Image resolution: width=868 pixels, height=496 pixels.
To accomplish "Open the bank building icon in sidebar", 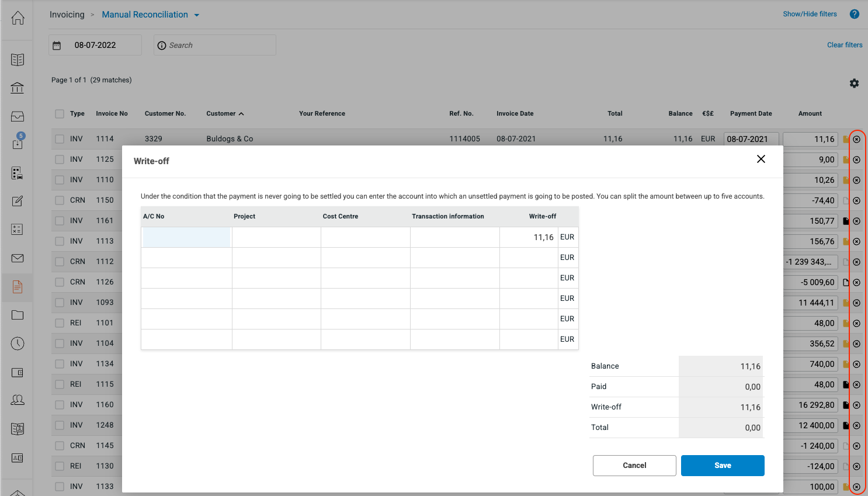I will pos(18,88).
